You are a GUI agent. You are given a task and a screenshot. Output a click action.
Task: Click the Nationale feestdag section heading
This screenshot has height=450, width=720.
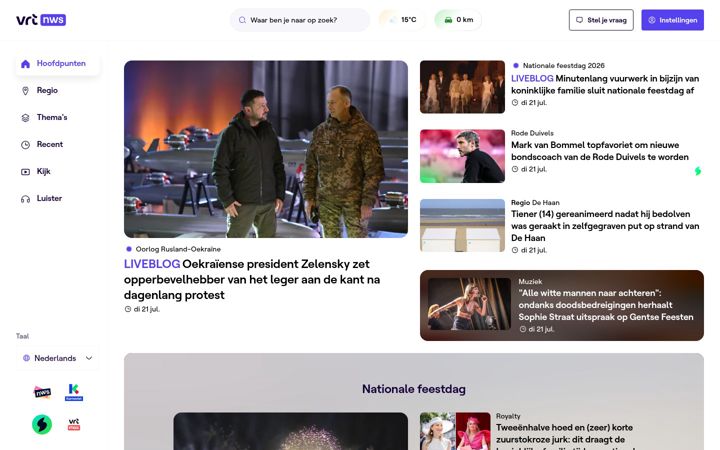(x=414, y=389)
